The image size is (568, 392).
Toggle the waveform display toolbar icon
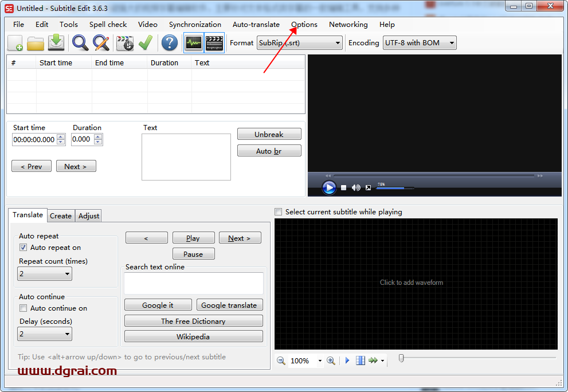point(193,43)
